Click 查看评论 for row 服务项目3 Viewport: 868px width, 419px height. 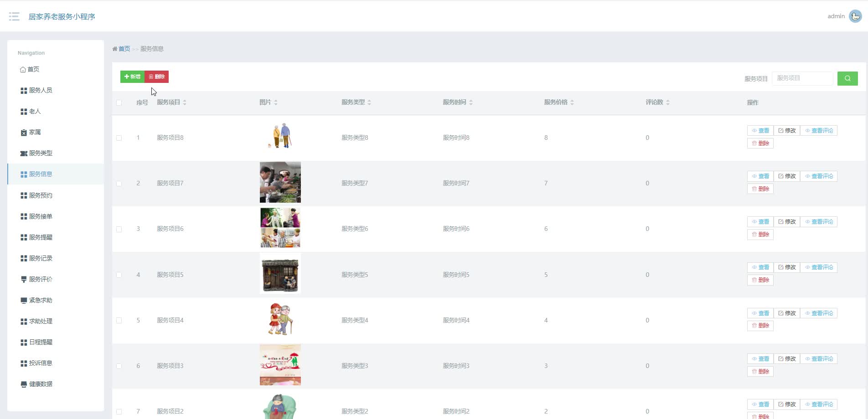pyautogui.click(x=819, y=359)
